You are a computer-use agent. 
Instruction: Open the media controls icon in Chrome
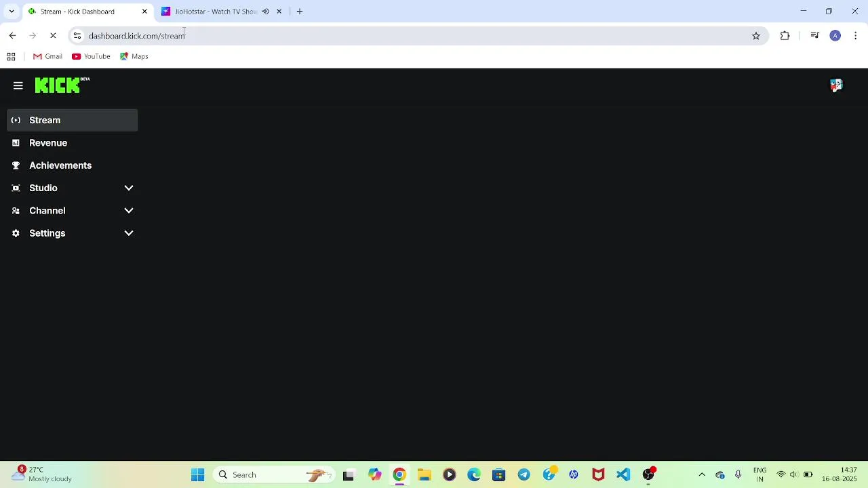tap(814, 36)
